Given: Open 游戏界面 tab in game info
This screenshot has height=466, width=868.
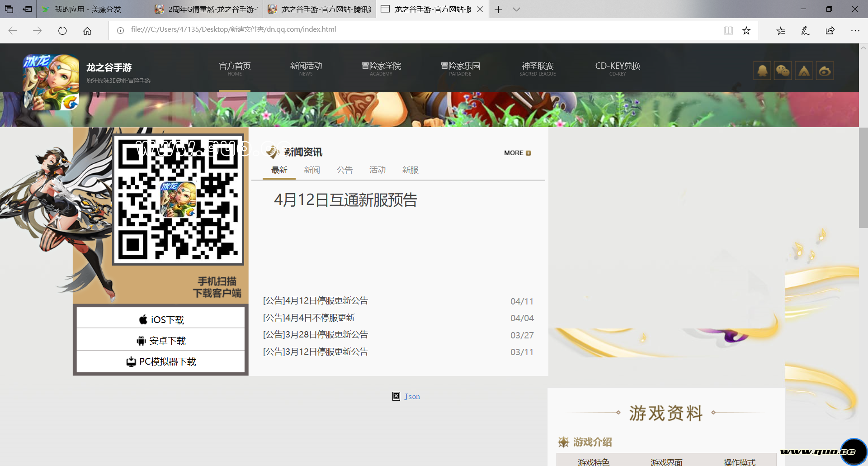Looking at the screenshot, I should click(666, 461).
